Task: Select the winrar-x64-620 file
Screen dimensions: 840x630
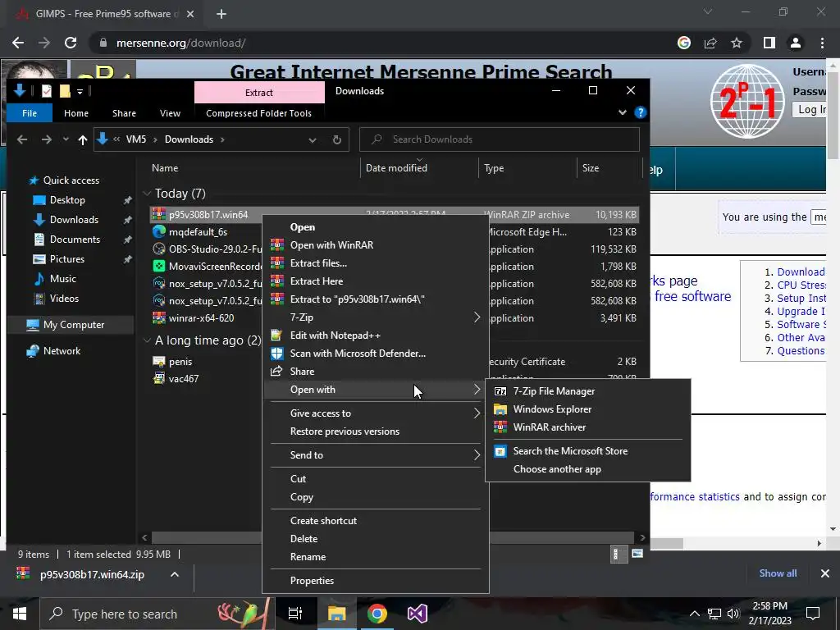Action: (x=202, y=317)
